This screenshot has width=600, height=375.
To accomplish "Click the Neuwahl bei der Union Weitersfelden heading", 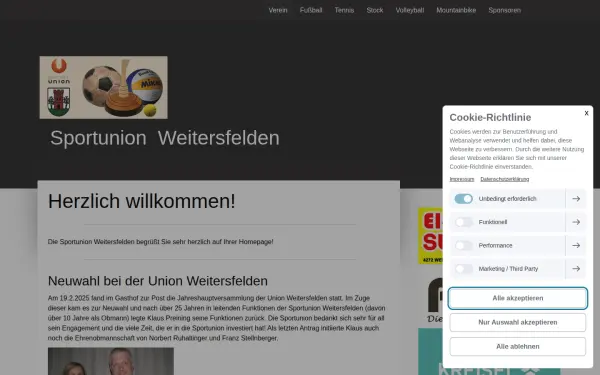I will click(x=158, y=281).
